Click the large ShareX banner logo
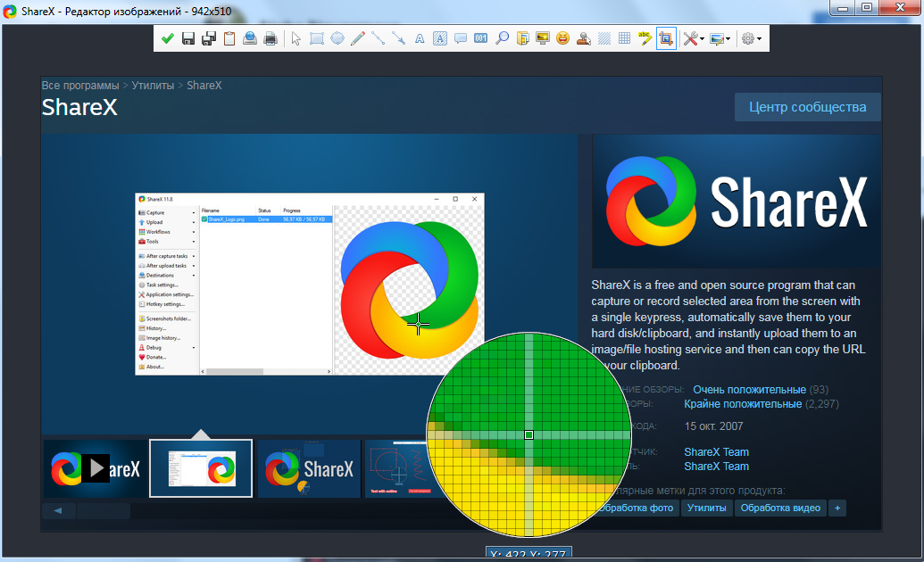This screenshot has width=924, height=562. [x=737, y=202]
